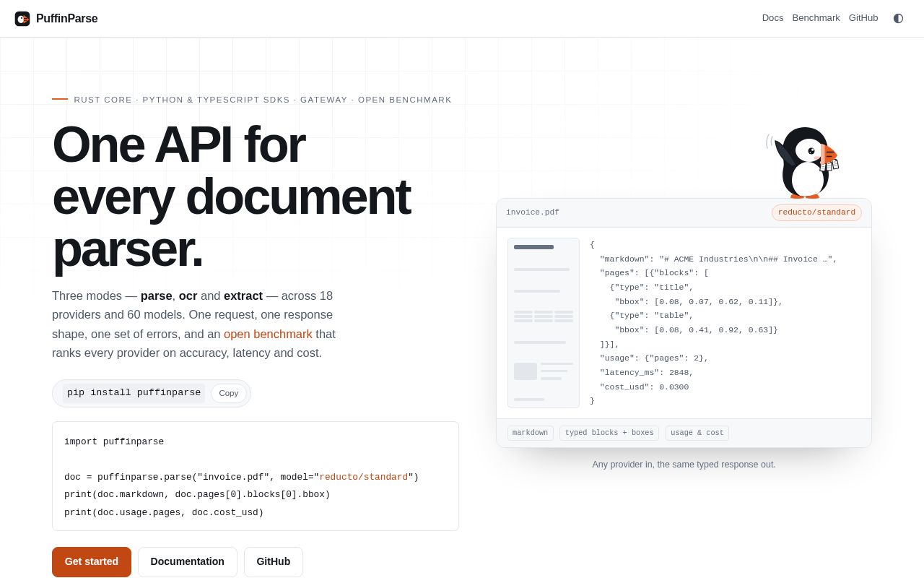Image resolution: width=924 pixels, height=578 pixels.
Task: Click the "latency_ms": 2848 JSON line
Action: point(646,373)
